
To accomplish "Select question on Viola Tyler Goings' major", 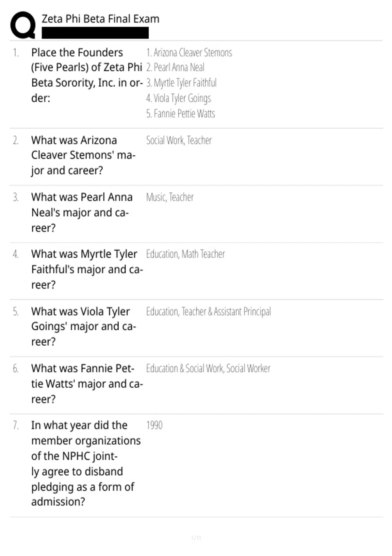I will click(x=84, y=326).
